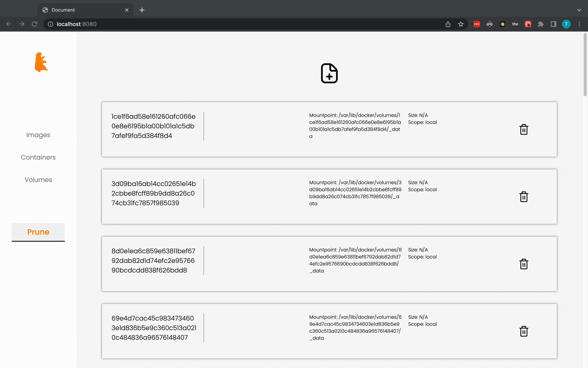Delete the 69e4d7cac45c volume with trash icon

[x=524, y=331]
